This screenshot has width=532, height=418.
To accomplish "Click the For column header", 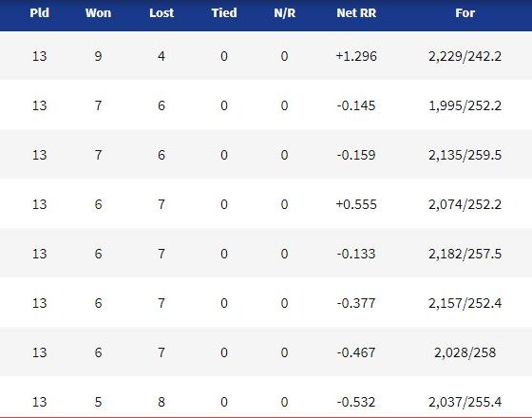I will click(465, 13).
